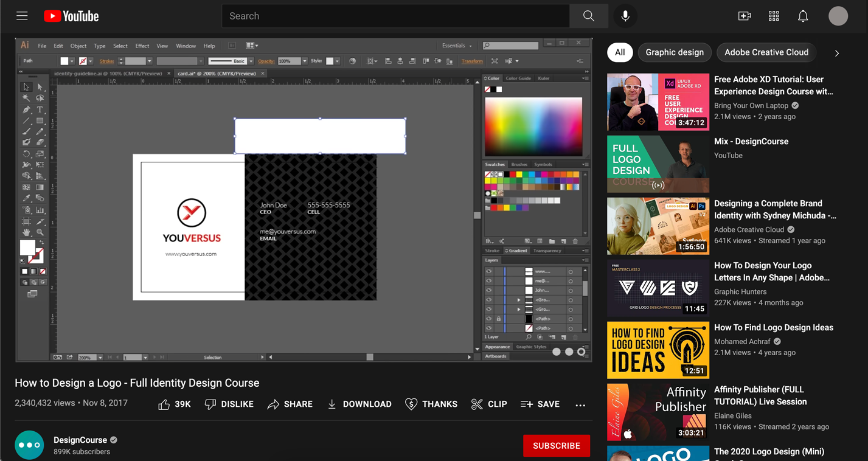The image size is (868, 461).
Task: Open the Essentials workspace dropdown in Illustrator
Action: click(x=457, y=46)
